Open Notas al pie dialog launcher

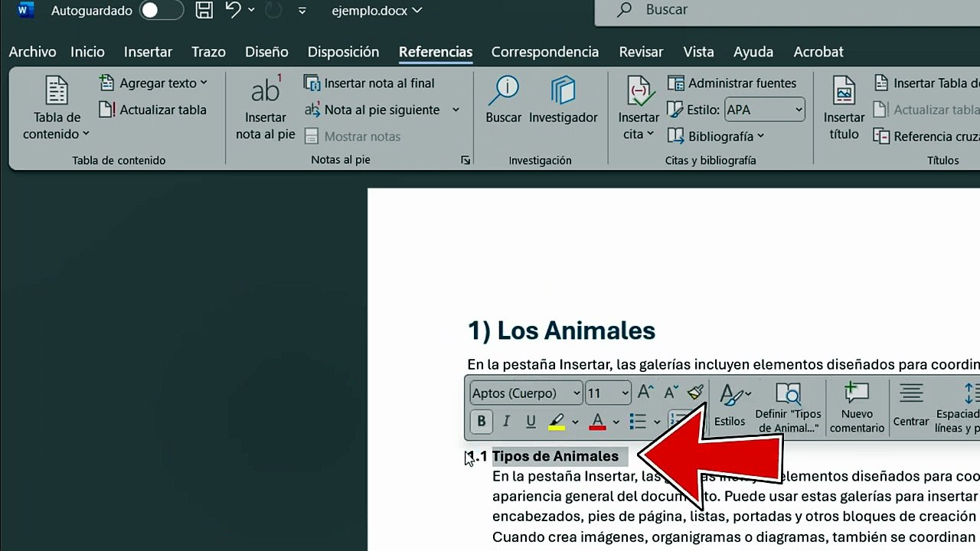(x=465, y=160)
